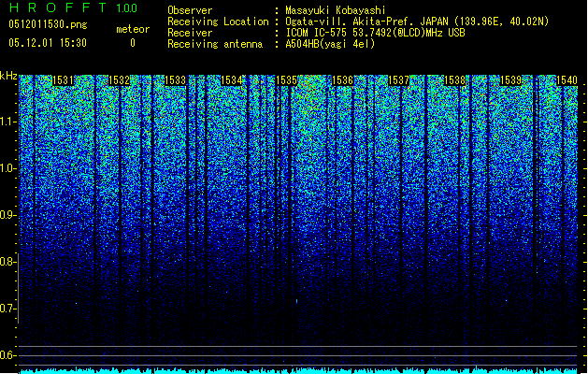This screenshot has height=374, width=588.
Task: Select the file name 0512011530.png
Action: 48,24
